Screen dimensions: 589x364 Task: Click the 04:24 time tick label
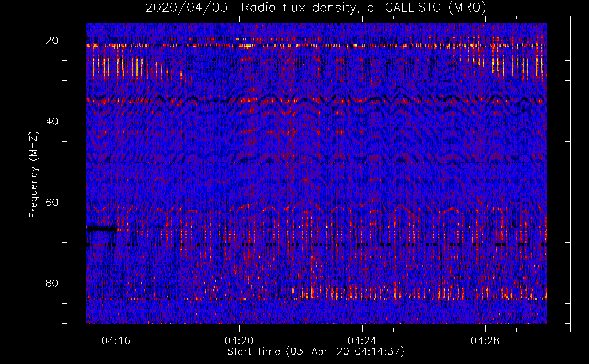(x=362, y=341)
